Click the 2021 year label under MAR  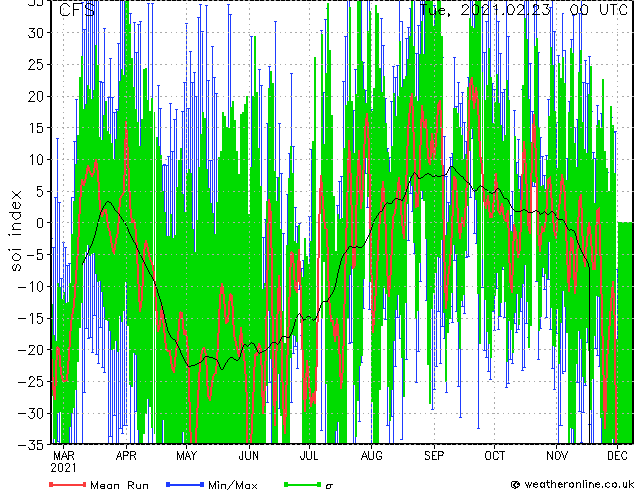[x=63, y=468]
